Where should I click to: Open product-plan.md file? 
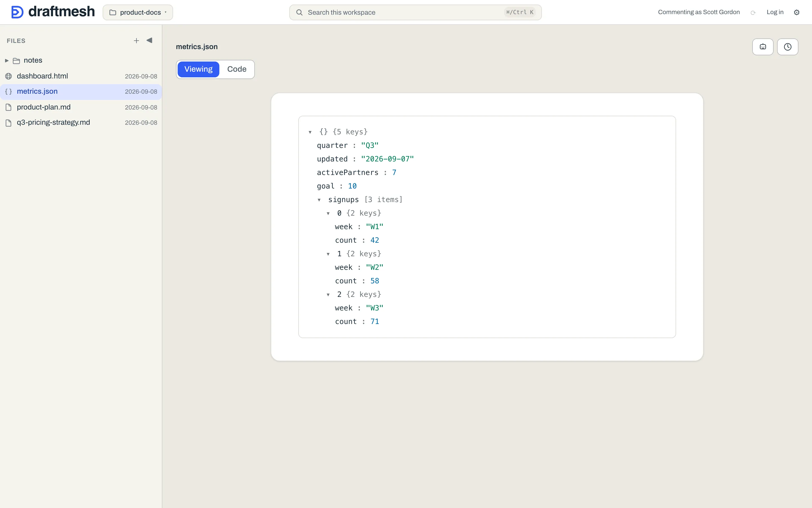click(81, 107)
